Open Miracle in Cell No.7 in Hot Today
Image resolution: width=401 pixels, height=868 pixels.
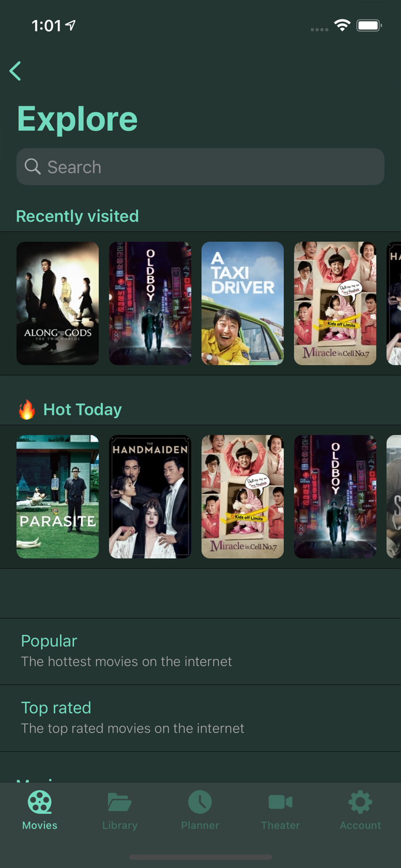[243, 496]
